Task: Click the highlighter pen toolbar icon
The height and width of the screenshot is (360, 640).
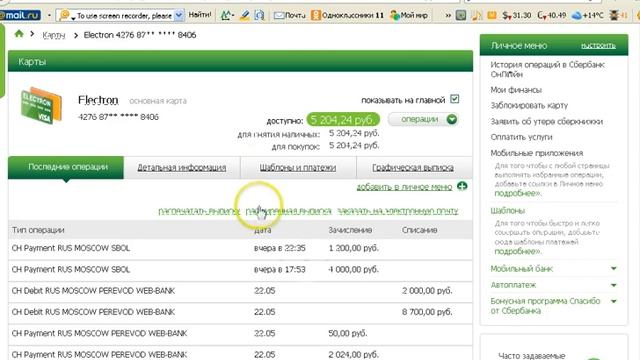Action: (244, 16)
